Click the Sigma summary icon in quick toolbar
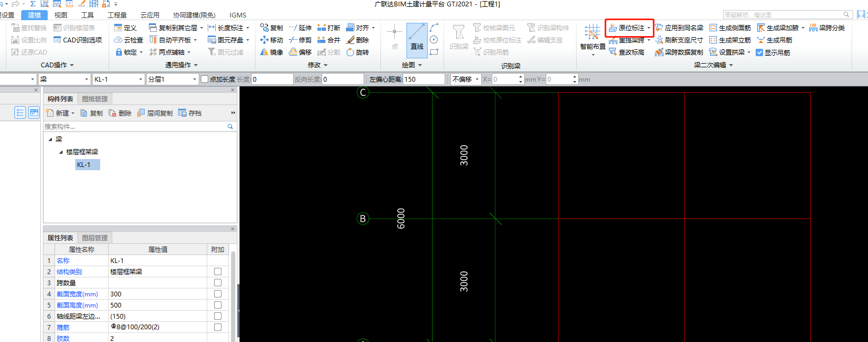Screen dimensions: 868x342 pyautogui.click(x=33, y=4)
